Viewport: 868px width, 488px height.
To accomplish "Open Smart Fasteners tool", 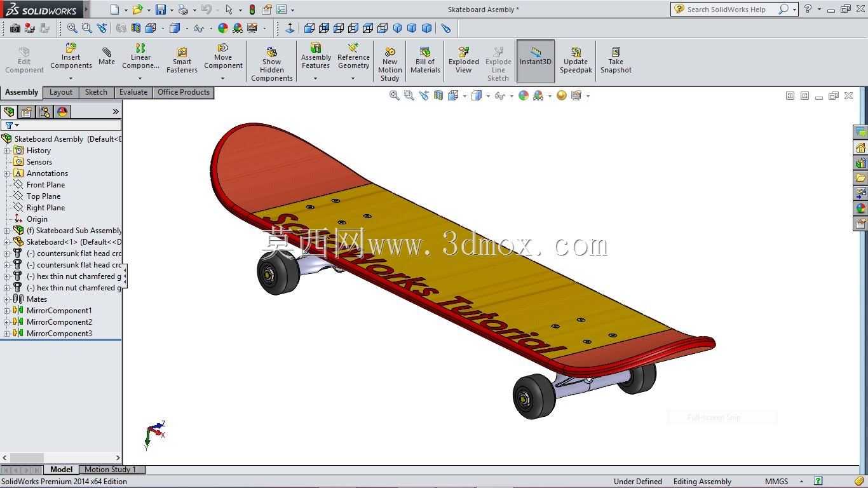I will 182,61.
